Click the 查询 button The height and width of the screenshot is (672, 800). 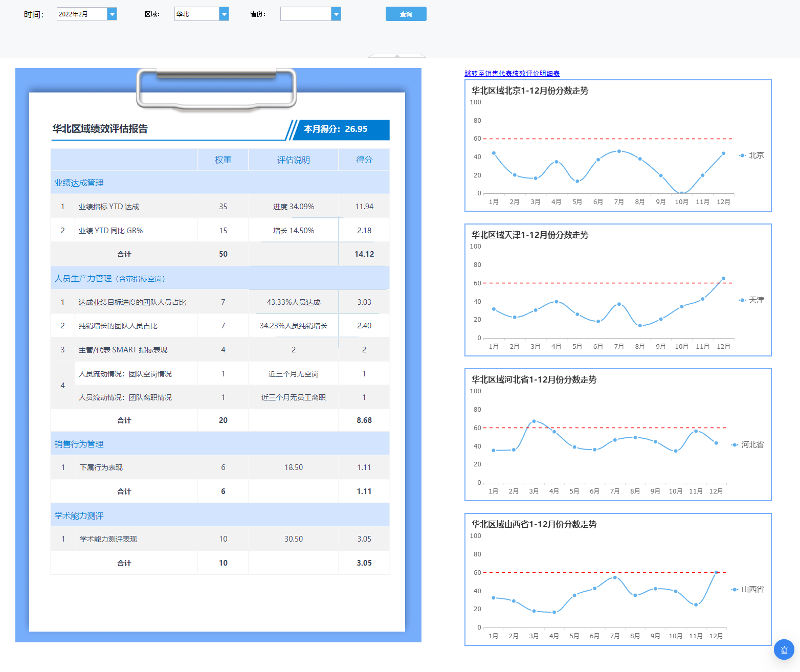point(406,14)
